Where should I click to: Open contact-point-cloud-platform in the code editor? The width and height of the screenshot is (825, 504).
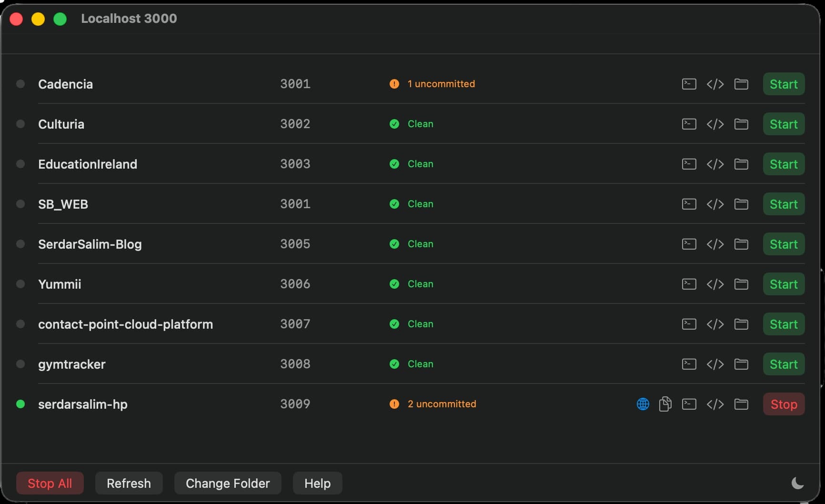715,324
